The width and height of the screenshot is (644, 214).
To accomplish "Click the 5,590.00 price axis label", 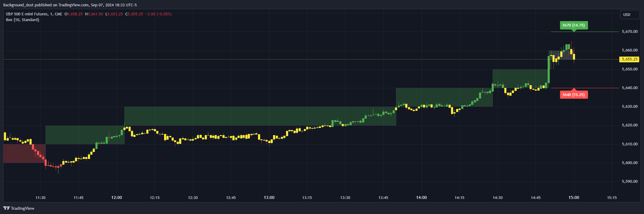I will tap(630, 181).
